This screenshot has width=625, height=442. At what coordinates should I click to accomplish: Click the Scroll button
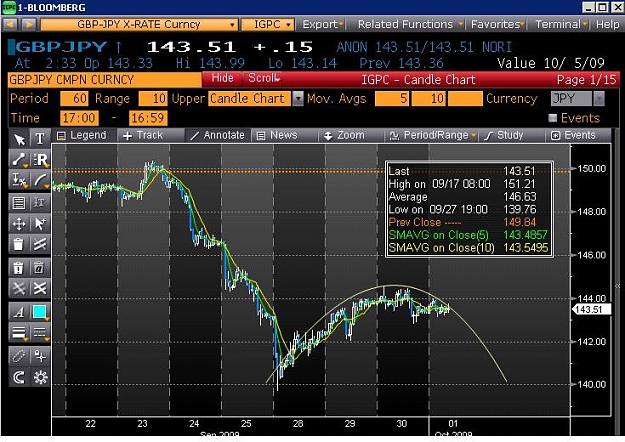pos(263,78)
